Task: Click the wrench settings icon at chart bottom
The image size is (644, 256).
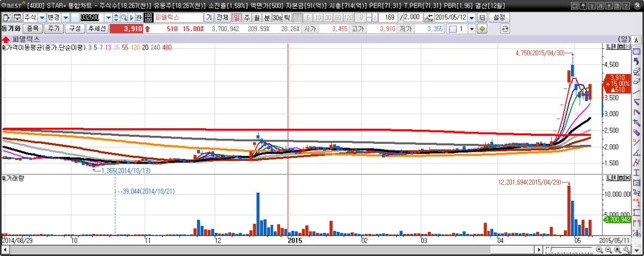Action: tap(626, 250)
